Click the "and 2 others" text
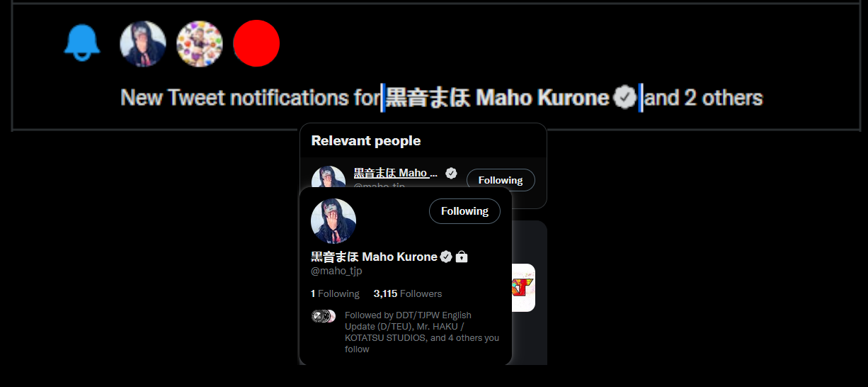The image size is (868, 387). (x=704, y=97)
